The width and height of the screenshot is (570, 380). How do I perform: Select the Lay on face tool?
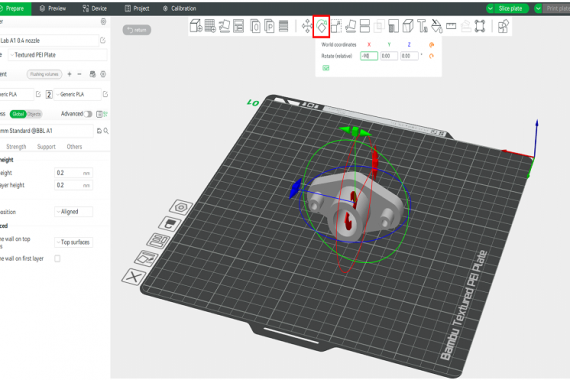click(350, 26)
